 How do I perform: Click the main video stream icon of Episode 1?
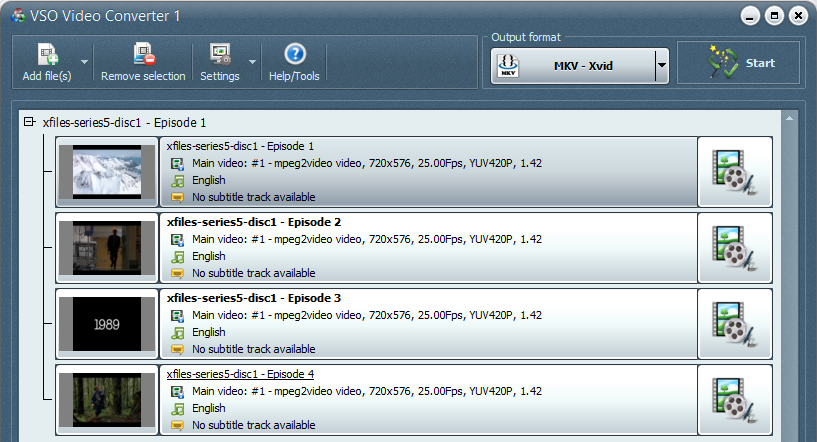pos(178,164)
